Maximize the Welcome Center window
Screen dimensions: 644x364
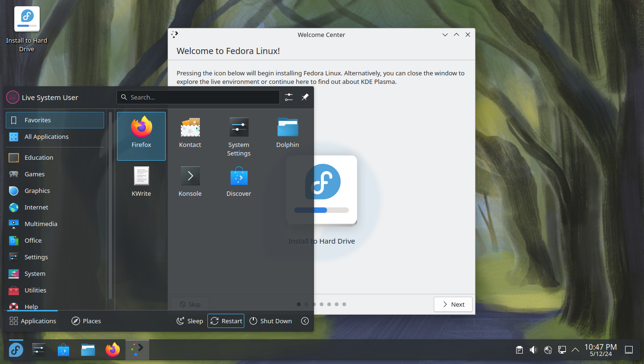[x=456, y=35]
